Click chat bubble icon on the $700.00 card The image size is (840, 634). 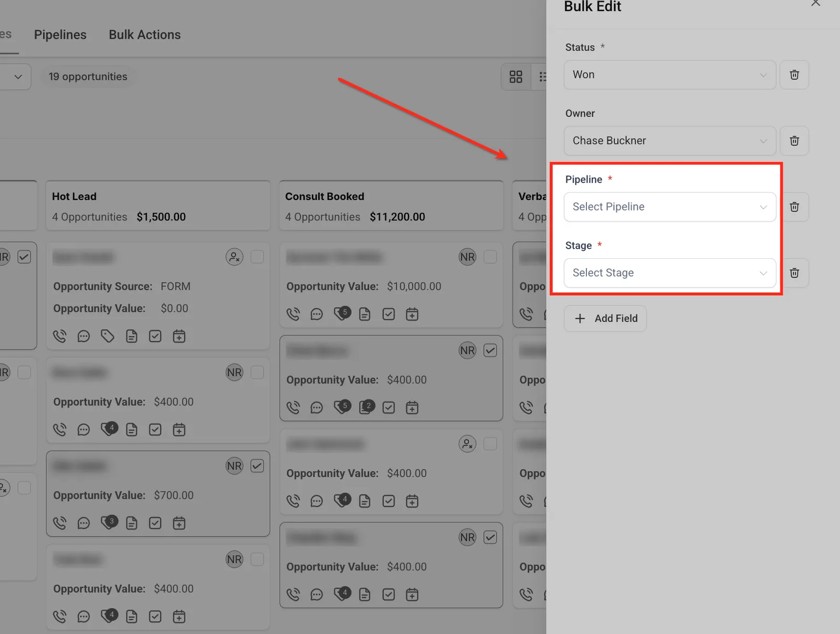tap(83, 523)
